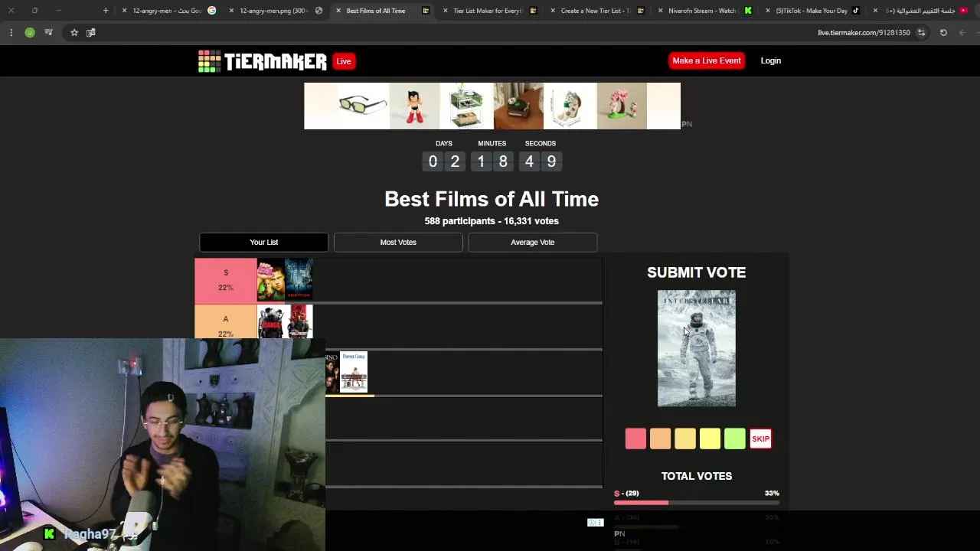The width and height of the screenshot is (980, 551).
Task: Click the Forrest Gump poster
Action: (354, 372)
